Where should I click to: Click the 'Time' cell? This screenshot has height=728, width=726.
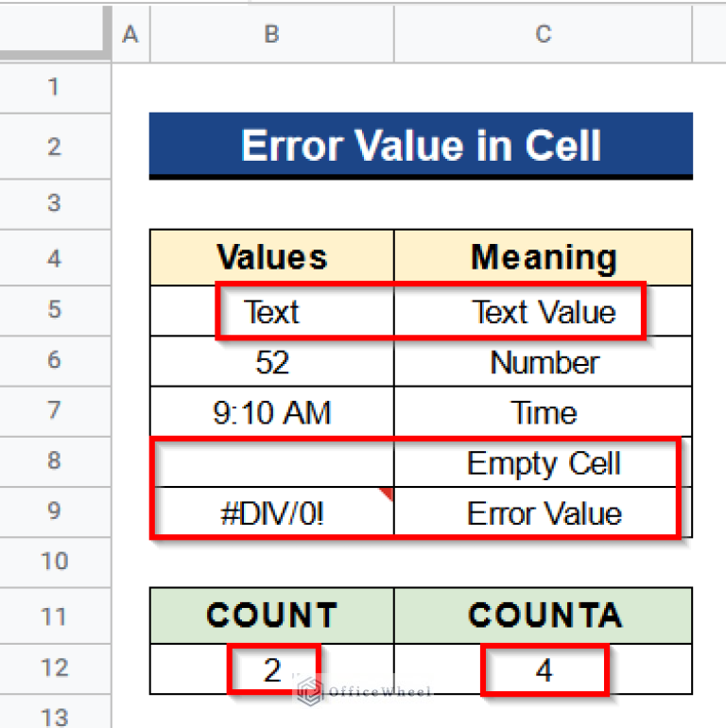[x=544, y=412]
